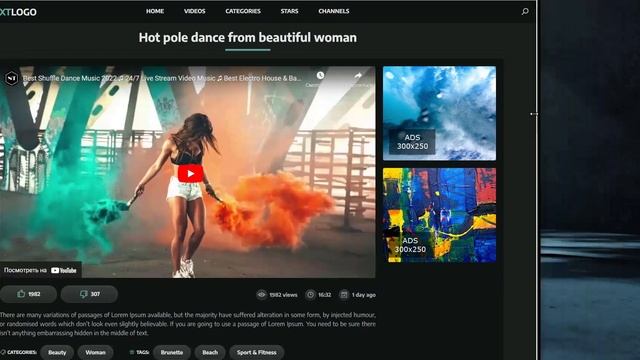Screen dimensions: 640x360
Task: Click the clock duration icon near 16:32
Action: [310, 294]
